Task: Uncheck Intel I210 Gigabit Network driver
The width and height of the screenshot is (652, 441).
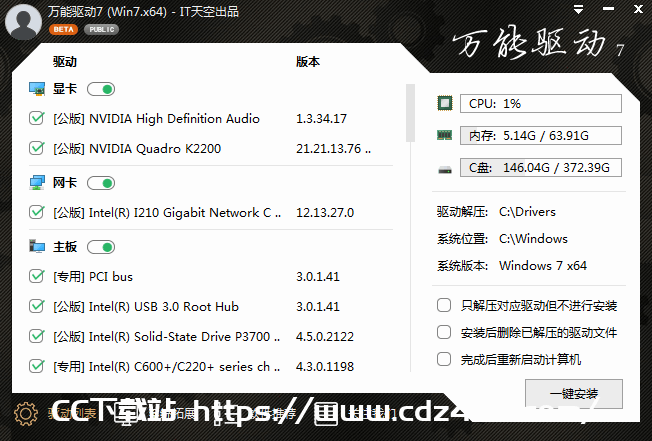Action: [37, 212]
